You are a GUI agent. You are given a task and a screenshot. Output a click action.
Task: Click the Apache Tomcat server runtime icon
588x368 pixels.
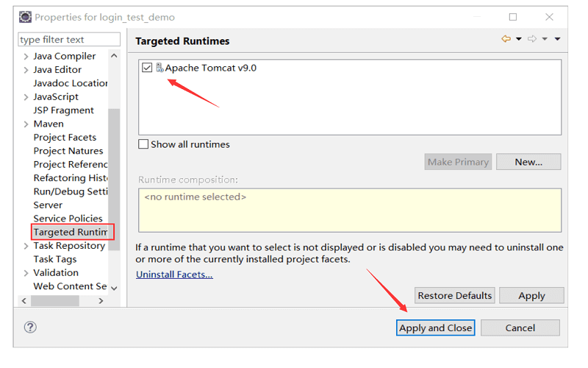click(159, 68)
